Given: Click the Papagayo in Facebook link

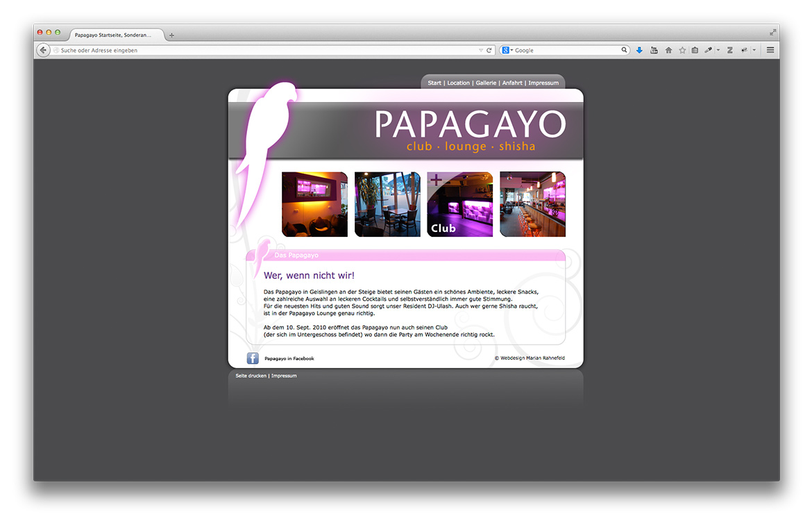Looking at the screenshot, I should tap(289, 358).
